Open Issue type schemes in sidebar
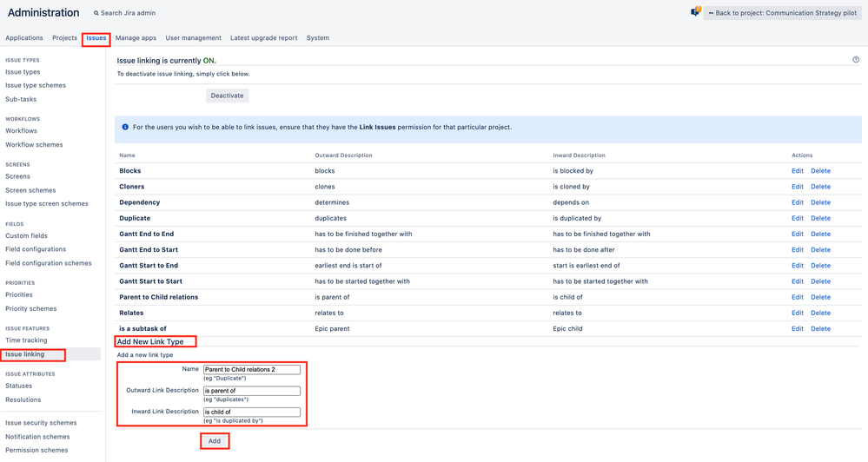The height and width of the screenshot is (462, 868). pos(36,85)
